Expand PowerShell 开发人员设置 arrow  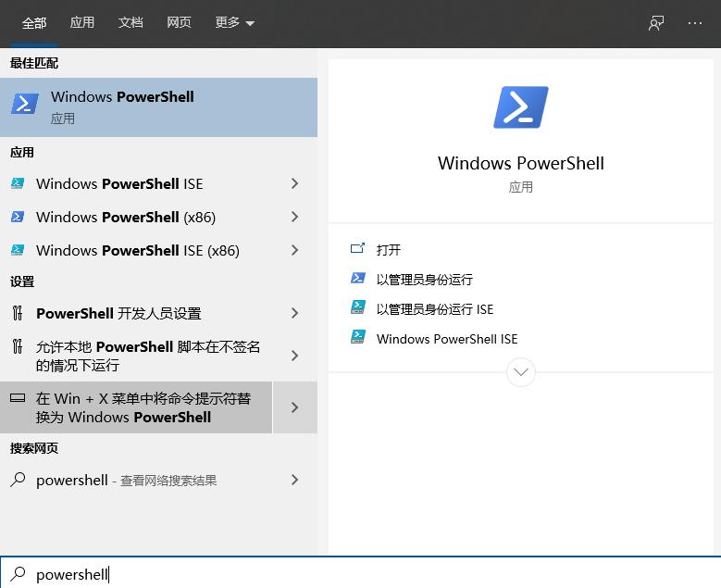(x=294, y=313)
